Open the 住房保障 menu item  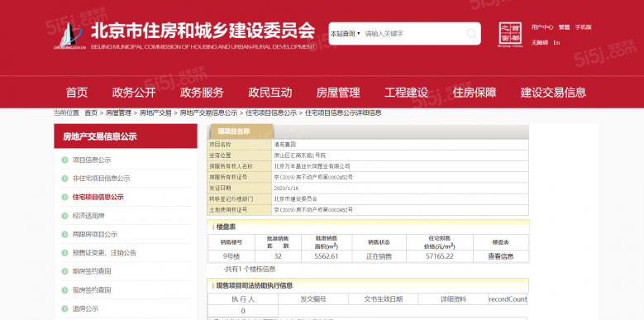pyautogui.click(x=475, y=93)
